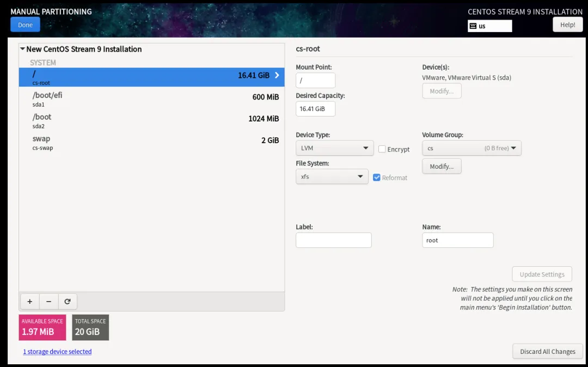
Task: Enable the Encrypt checkbox
Action: (x=382, y=149)
